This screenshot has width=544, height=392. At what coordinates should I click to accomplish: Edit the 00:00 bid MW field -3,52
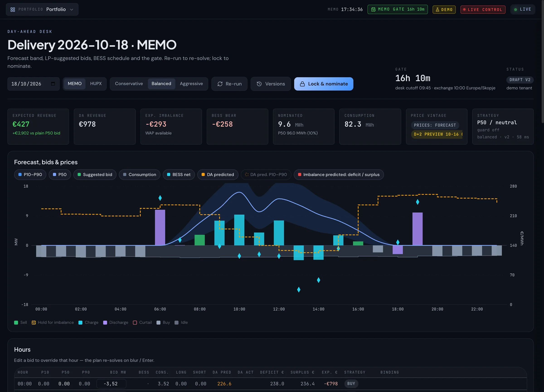coord(111,384)
